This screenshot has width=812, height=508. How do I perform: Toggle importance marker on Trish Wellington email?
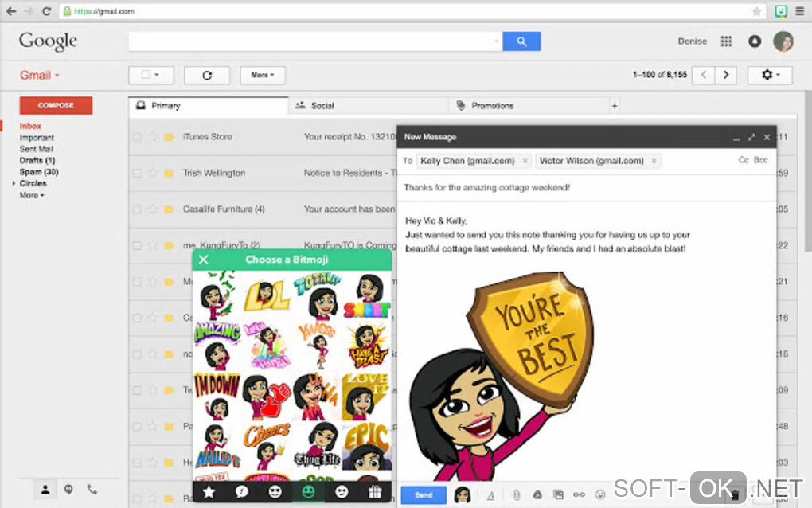[x=169, y=174]
